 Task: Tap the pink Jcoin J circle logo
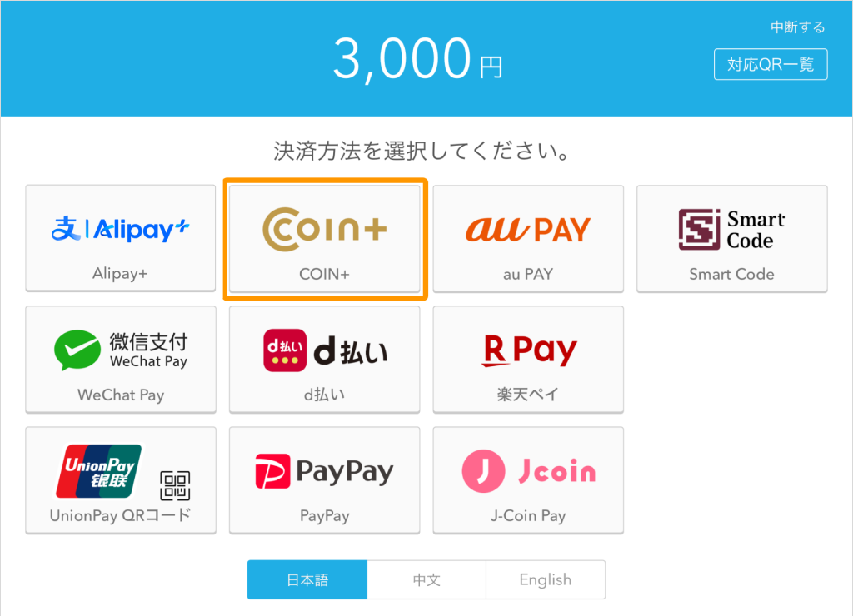(483, 471)
